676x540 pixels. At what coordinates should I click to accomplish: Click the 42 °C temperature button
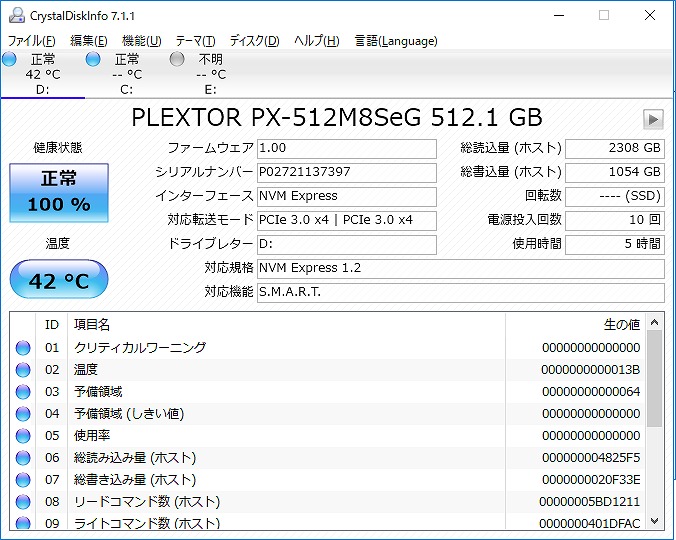tap(59, 279)
